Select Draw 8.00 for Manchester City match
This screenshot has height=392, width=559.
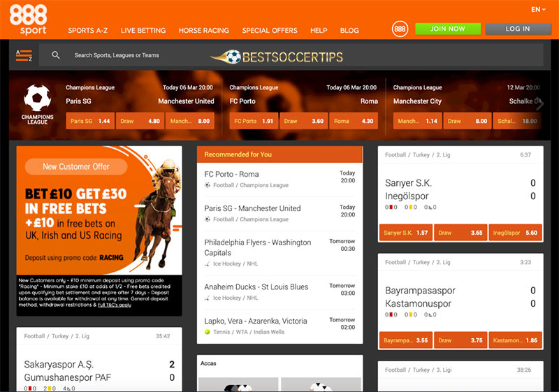[x=467, y=121]
